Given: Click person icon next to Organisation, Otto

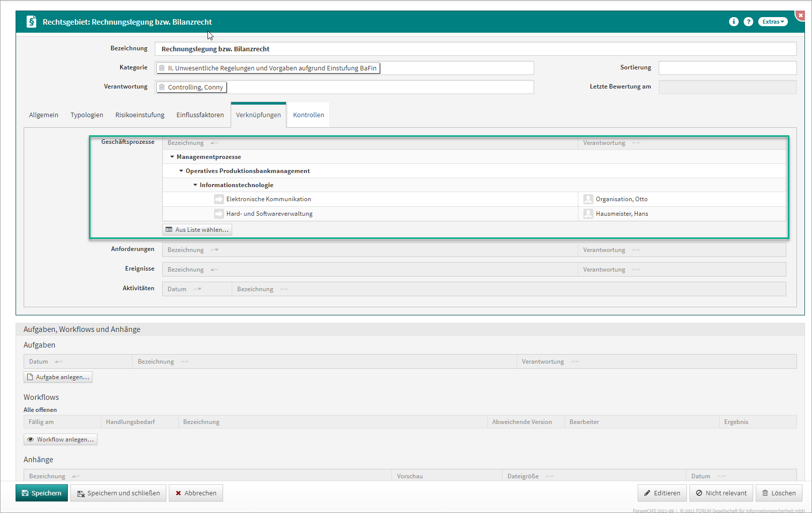Looking at the screenshot, I should pyautogui.click(x=588, y=199).
